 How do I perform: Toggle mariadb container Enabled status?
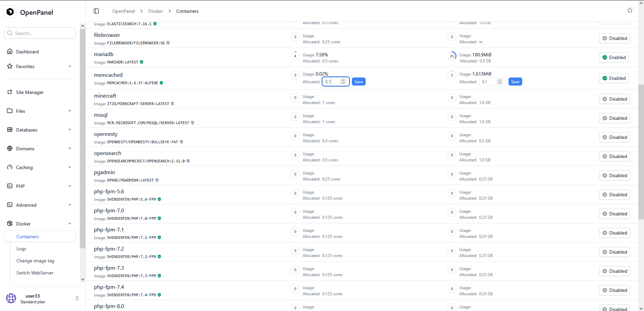coord(613,57)
